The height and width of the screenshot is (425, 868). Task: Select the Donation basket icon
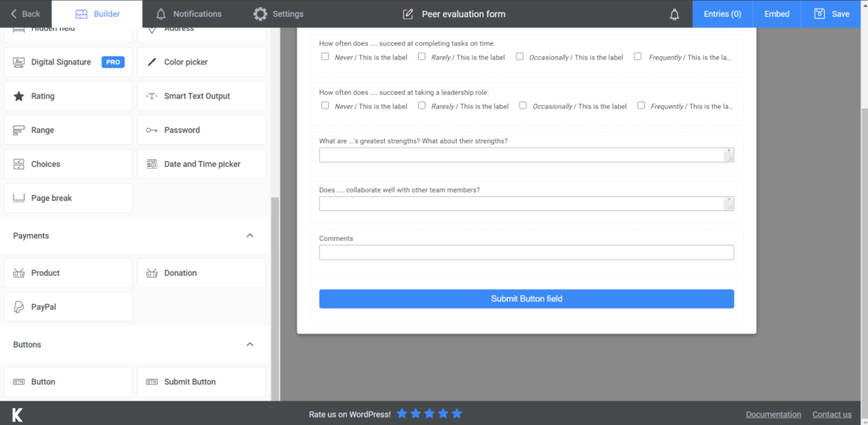click(x=152, y=272)
